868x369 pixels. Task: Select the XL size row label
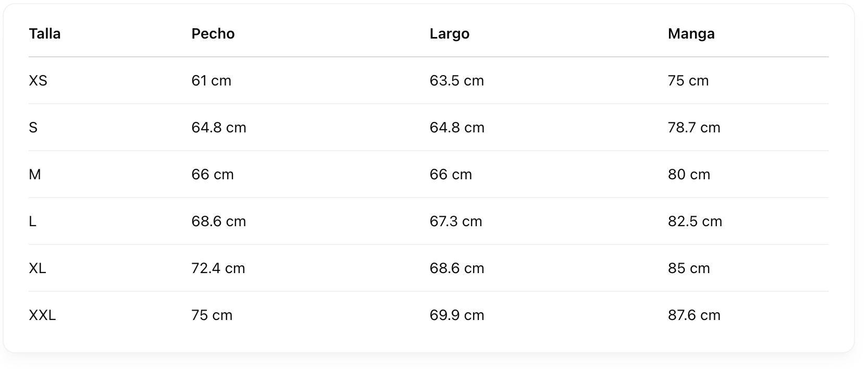click(x=38, y=268)
